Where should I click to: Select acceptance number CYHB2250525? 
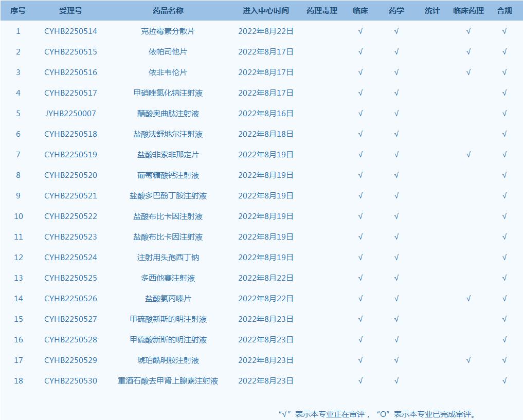(70, 278)
